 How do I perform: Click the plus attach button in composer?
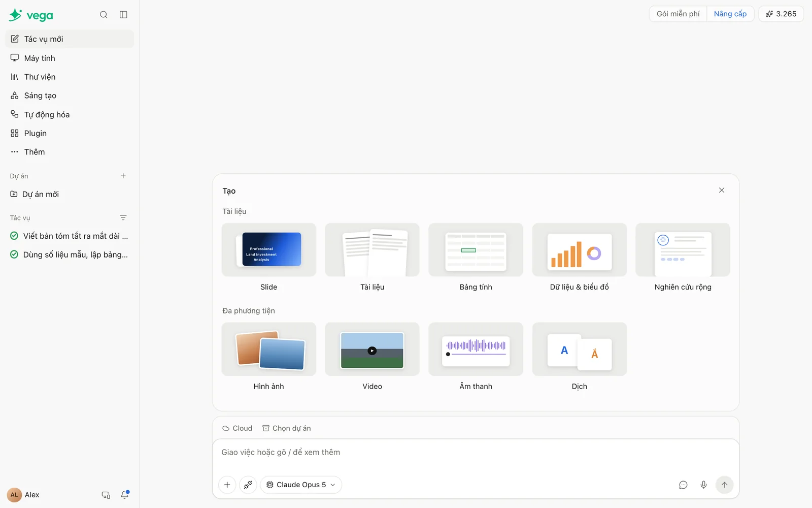227,485
